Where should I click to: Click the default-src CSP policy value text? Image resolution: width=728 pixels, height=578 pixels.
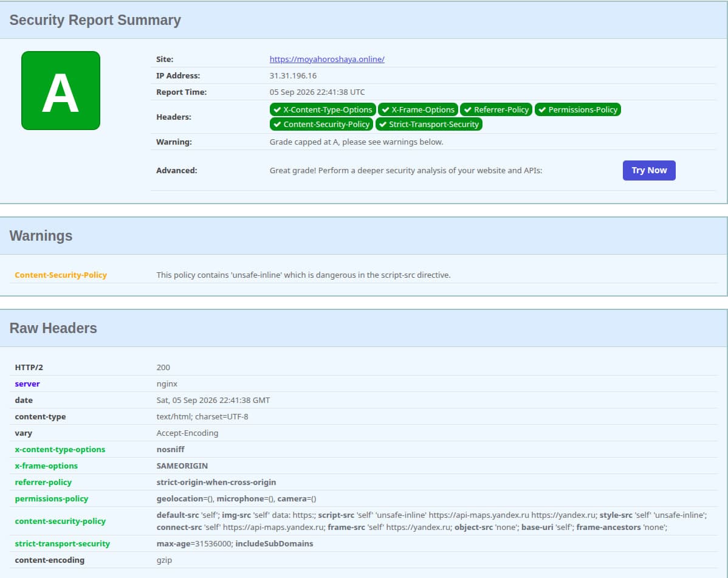tap(432, 521)
